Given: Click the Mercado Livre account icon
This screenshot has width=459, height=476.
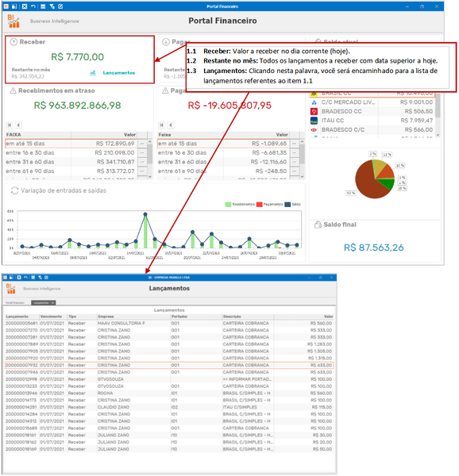Looking at the screenshot, I should click(314, 102).
